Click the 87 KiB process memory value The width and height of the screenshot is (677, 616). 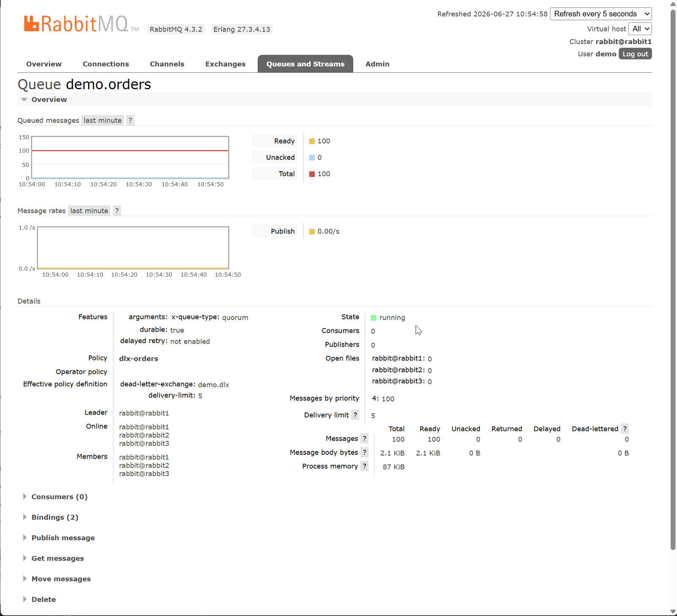394,467
